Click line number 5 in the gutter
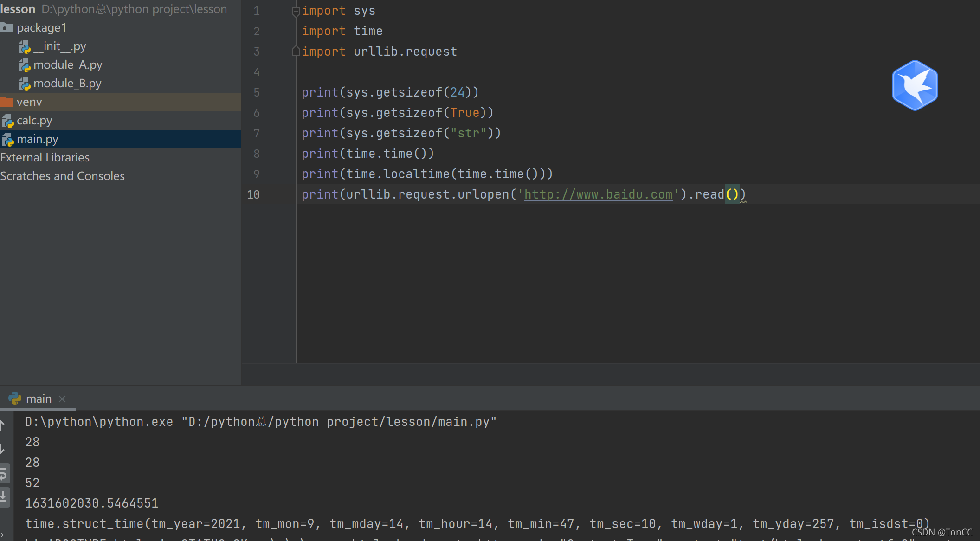 coord(257,92)
